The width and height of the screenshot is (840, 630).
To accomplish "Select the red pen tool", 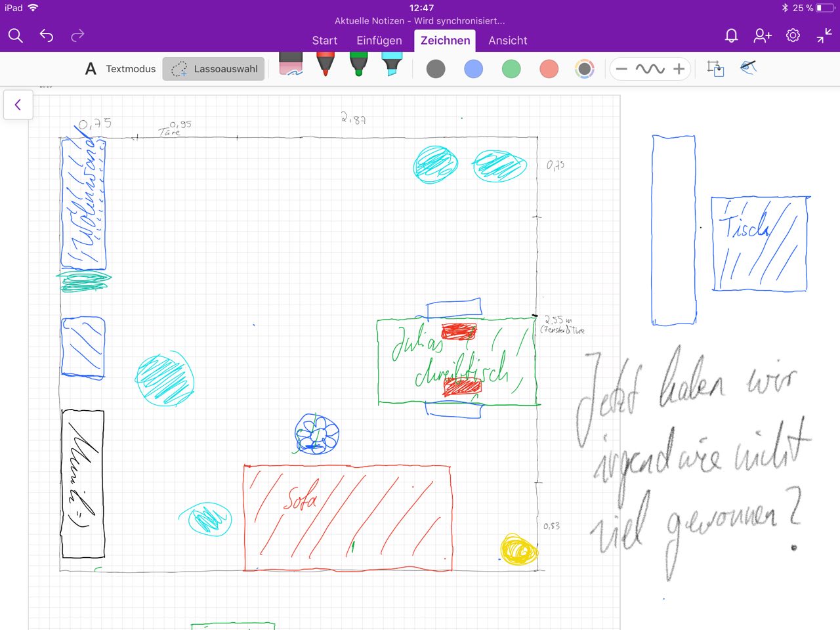I will click(325, 66).
